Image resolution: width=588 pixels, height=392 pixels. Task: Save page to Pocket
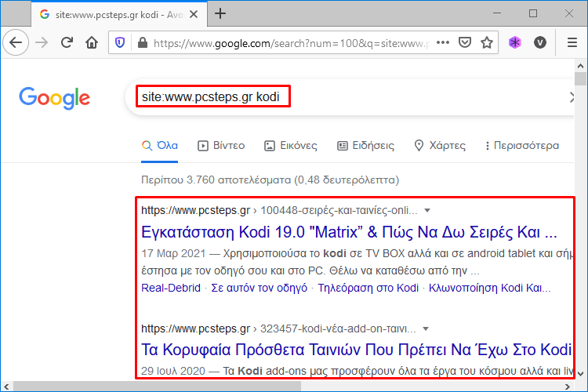[x=465, y=42]
